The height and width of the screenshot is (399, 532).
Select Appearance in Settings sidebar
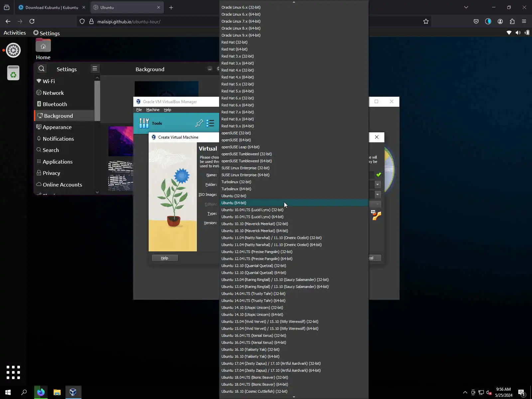pos(65,127)
